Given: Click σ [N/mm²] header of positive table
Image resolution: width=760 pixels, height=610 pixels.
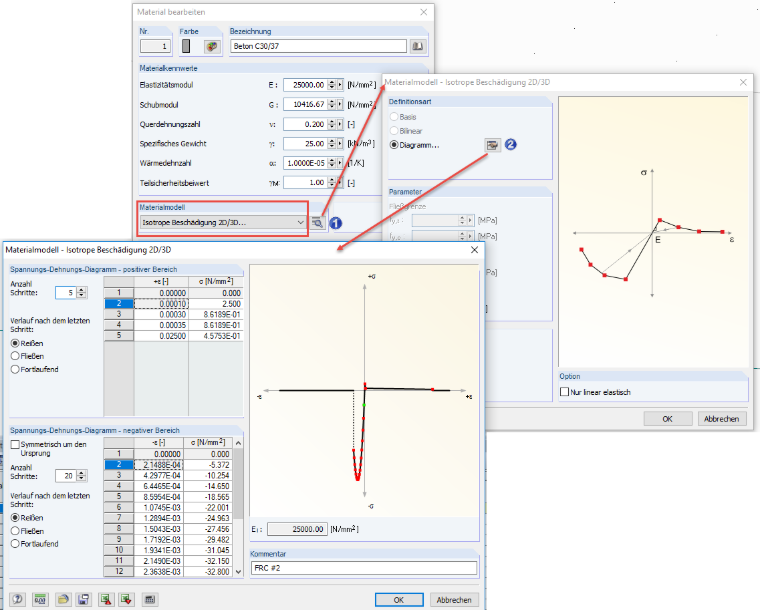Looking at the screenshot, I should (215, 282).
